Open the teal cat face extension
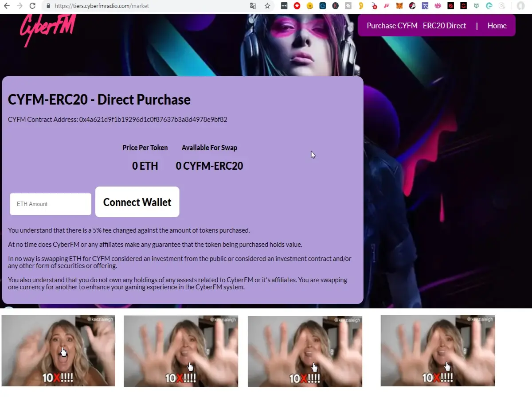The image size is (532, 397). coord(477,6)
